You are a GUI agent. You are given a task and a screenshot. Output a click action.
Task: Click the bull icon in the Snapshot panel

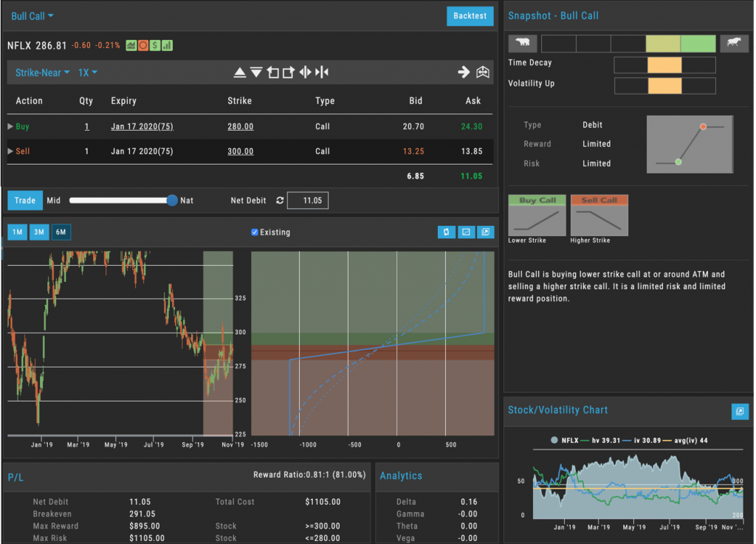pyautogui.click(x=735, y=44)
